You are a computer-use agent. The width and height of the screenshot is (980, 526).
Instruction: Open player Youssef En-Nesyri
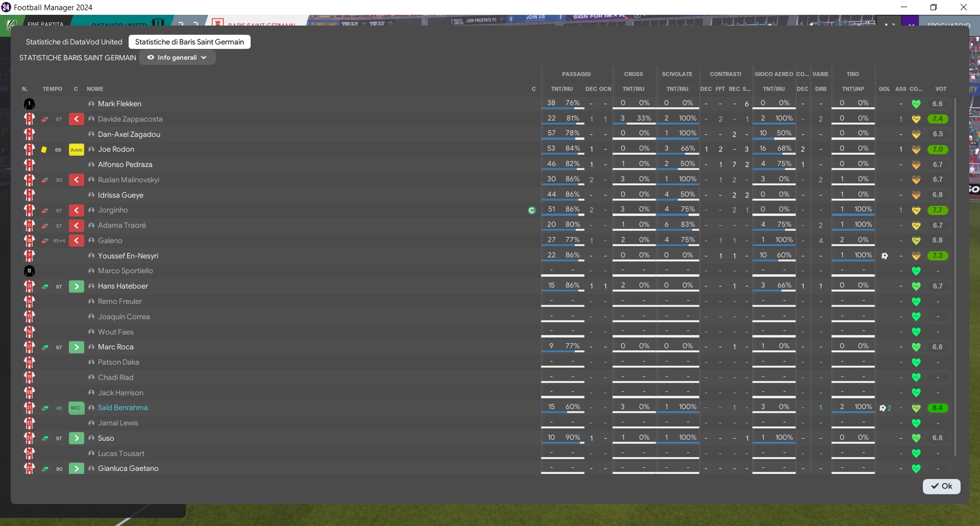[128, 256]
